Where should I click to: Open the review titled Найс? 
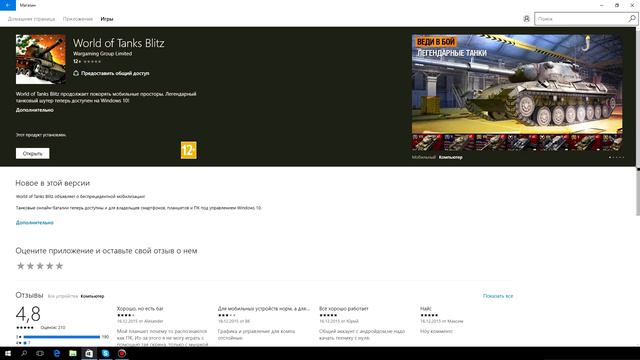(426, 309)
